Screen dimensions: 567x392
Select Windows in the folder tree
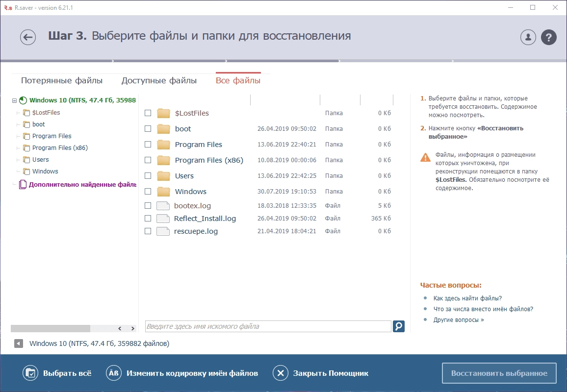point(45,171)
